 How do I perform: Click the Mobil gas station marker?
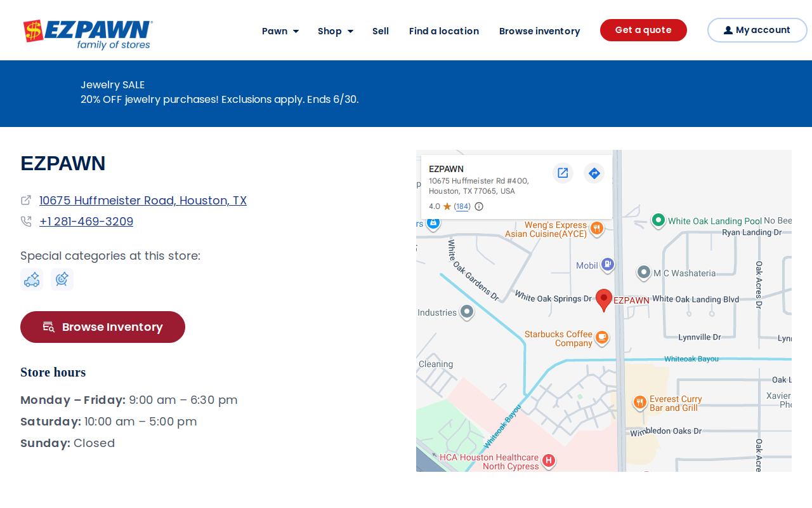(x=608, y=264)
